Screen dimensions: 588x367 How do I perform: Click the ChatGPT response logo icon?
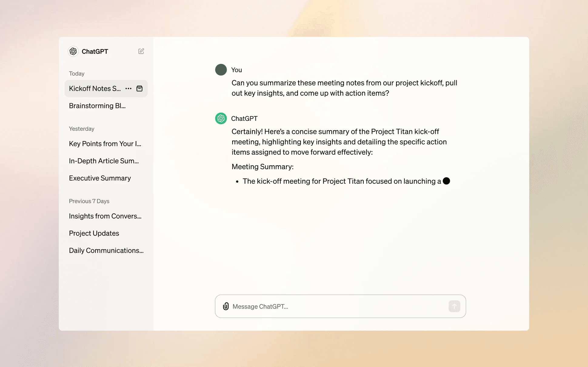pos(220,118)
